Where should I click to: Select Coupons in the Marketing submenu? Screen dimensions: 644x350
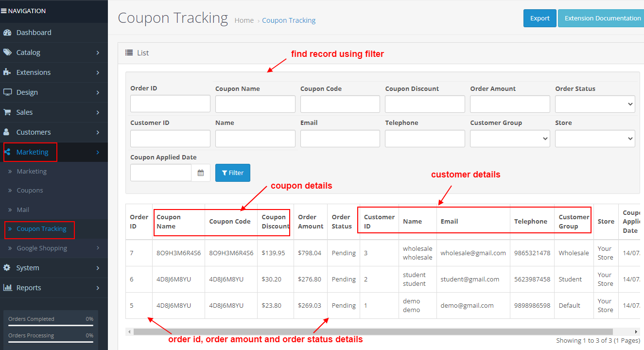[30, 191]
